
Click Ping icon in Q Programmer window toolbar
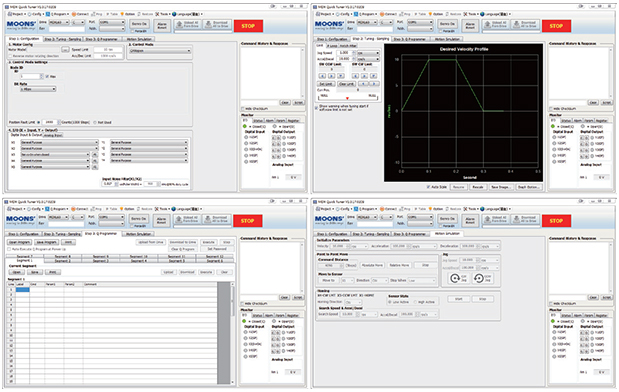pos(93,209)
